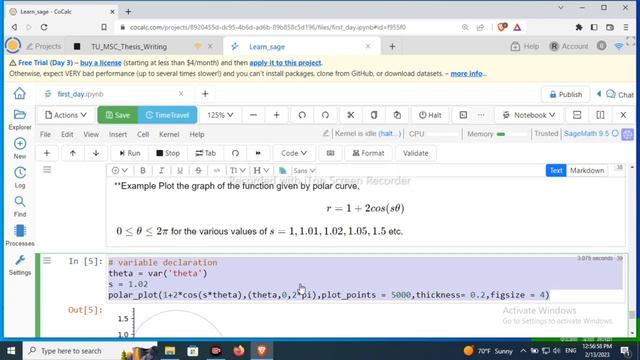Insert a new cell with plus icon

[x=47, y=153]
